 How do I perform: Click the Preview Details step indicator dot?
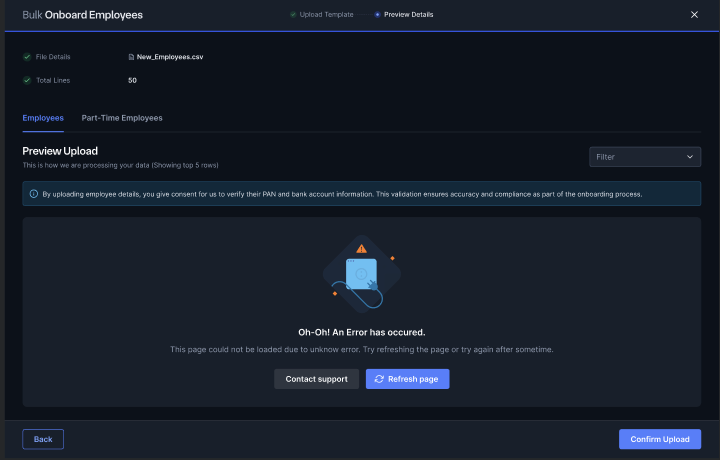click(377, 15)
